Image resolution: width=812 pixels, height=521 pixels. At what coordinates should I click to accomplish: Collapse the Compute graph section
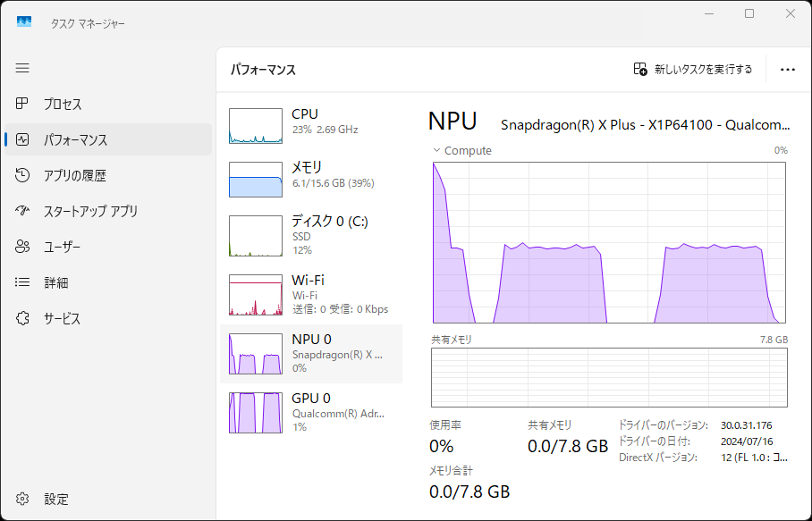pos(436,150)
